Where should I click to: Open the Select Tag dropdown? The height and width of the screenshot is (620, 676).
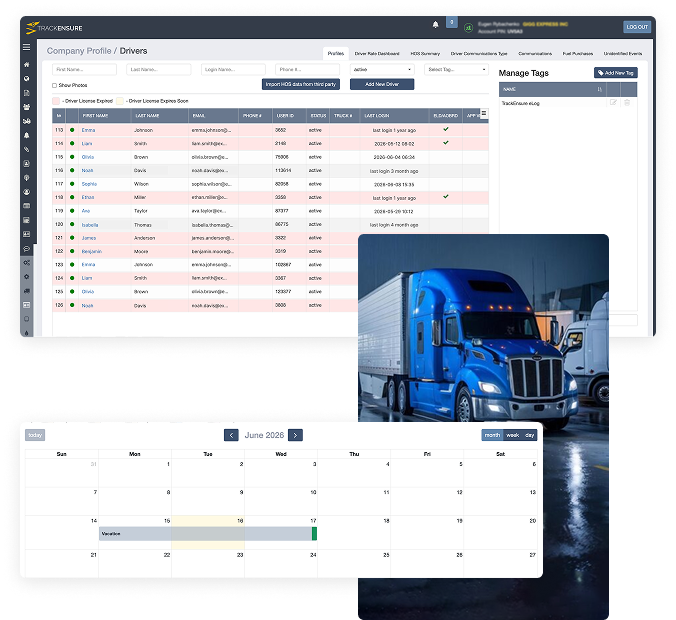[x=456, y=69]
